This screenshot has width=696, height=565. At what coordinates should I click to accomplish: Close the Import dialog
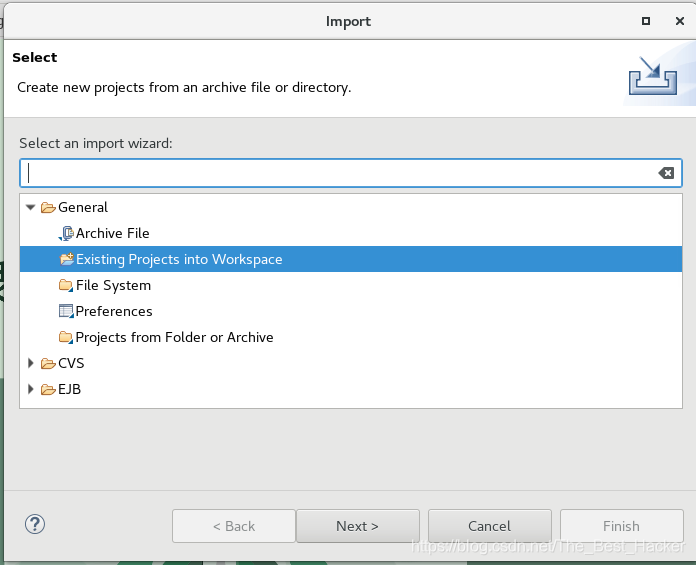[x=680, y=21]
